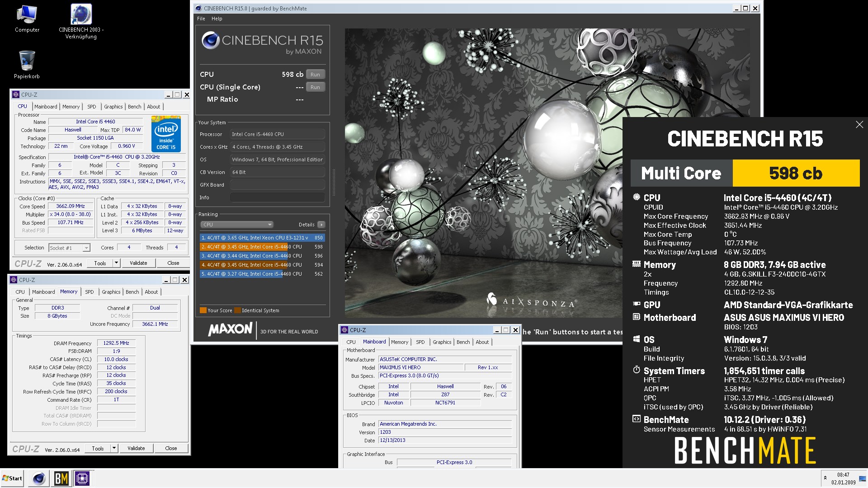This screenshot has height=488, width=868.
Task: Click the OS Windows icon in BenchMate panel
Action: point(636,339)
